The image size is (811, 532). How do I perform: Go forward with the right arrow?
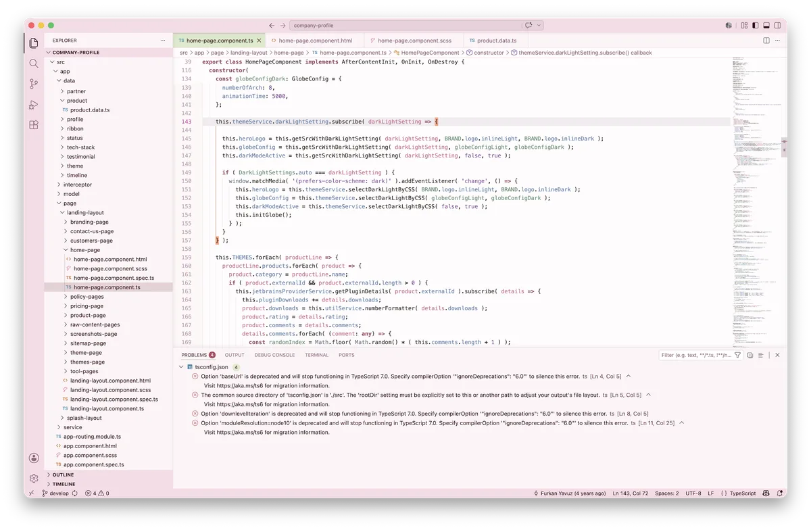coord(283,26)
